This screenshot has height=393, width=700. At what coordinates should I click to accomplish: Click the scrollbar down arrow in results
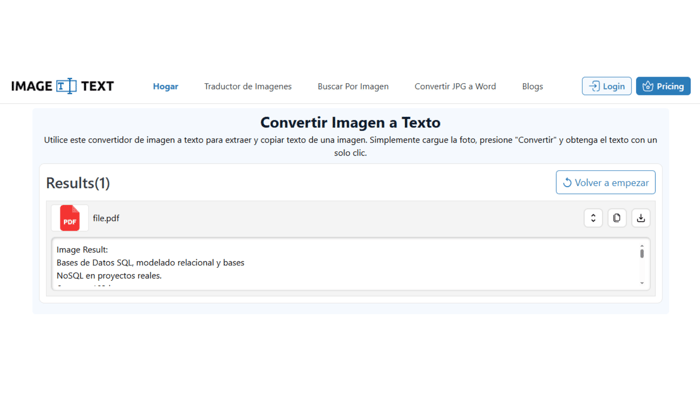click(642, 283)
